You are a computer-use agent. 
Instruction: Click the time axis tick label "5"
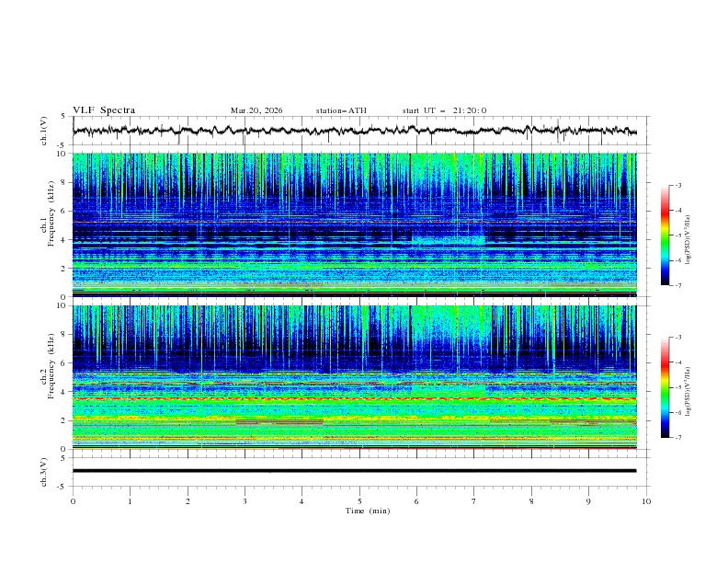359,501
